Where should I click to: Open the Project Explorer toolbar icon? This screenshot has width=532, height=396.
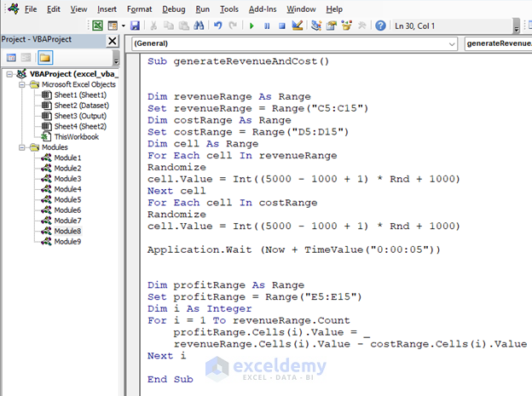(316, 26)
